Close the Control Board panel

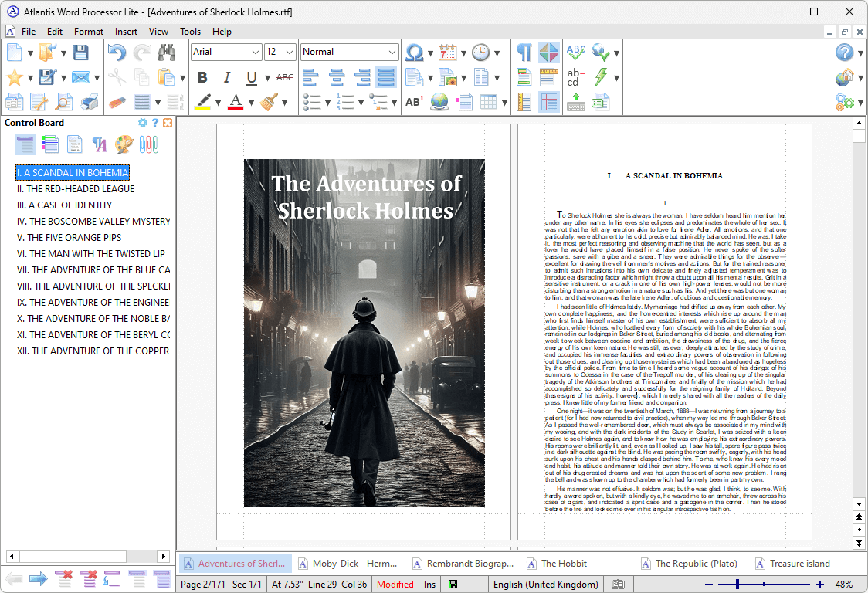point(167,122)
